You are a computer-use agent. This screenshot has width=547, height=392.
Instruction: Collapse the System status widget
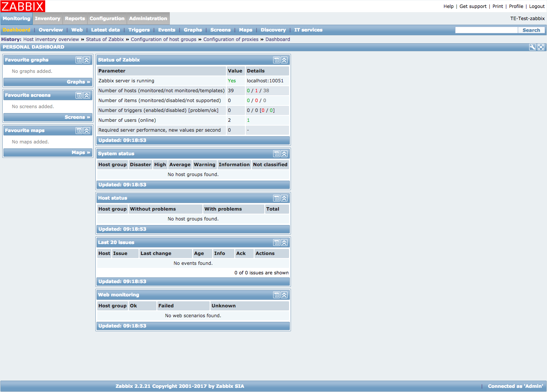pyautogui.click(x=284, y=154)
